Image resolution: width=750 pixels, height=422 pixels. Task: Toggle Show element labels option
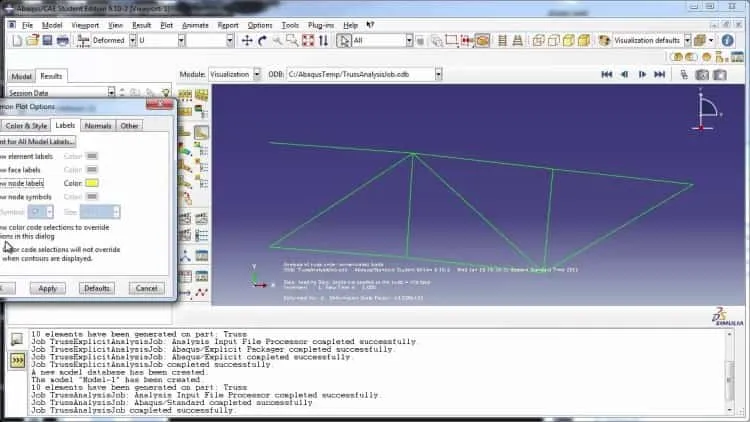[26, 156]
